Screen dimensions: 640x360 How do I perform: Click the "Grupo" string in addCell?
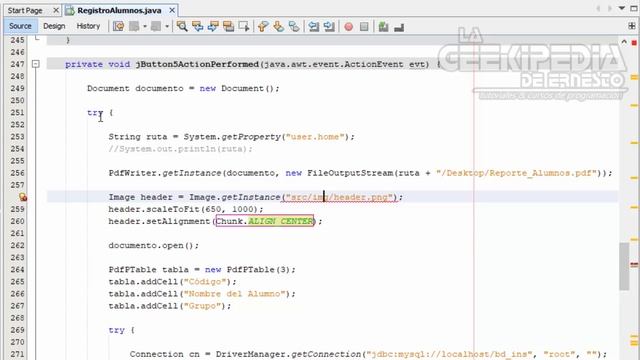(x=202, y=306)
